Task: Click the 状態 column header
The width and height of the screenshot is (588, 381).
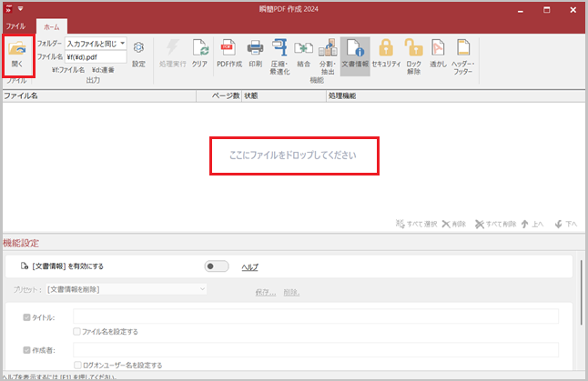Action: point(284,95)
